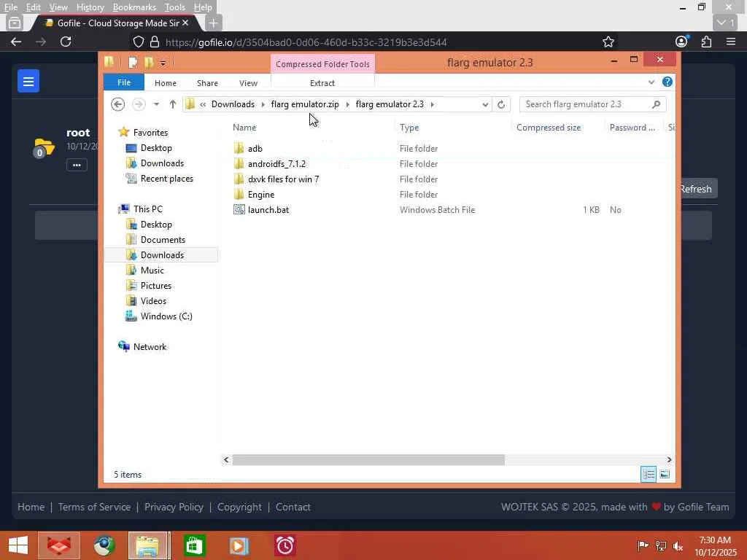Viewport: 747px width, 560px height.
Task: Open recent locations dropdown arrow
Action: click(156, 104)
